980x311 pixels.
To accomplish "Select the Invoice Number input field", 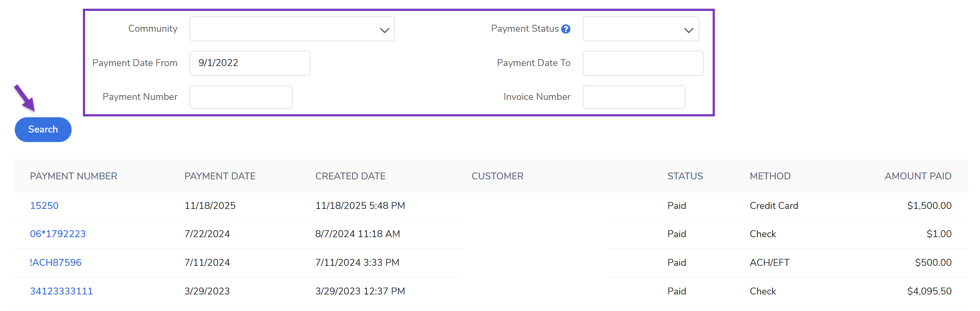I will [634, 97].
